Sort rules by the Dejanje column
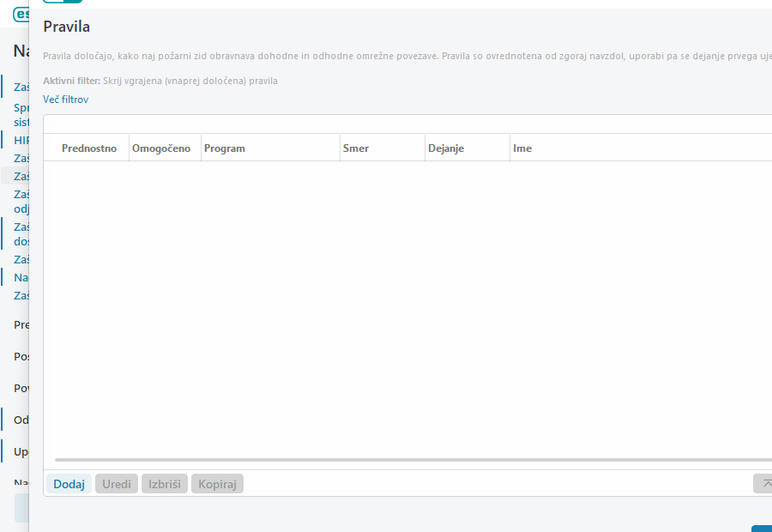The width and height of the screenshot is (772, 532). pos(446,148)
